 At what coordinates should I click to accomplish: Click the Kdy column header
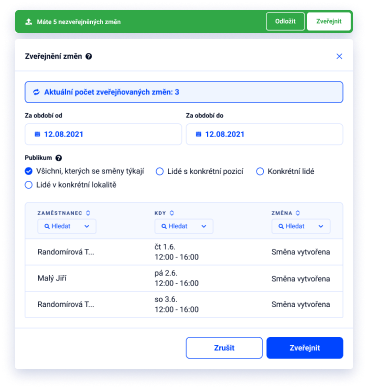coord(160,213)
